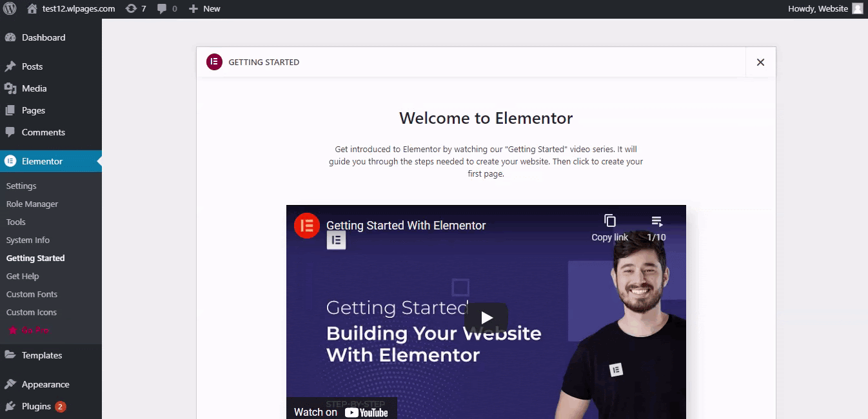Select the Elementor sidebar menu

click(x=51, y=161)
